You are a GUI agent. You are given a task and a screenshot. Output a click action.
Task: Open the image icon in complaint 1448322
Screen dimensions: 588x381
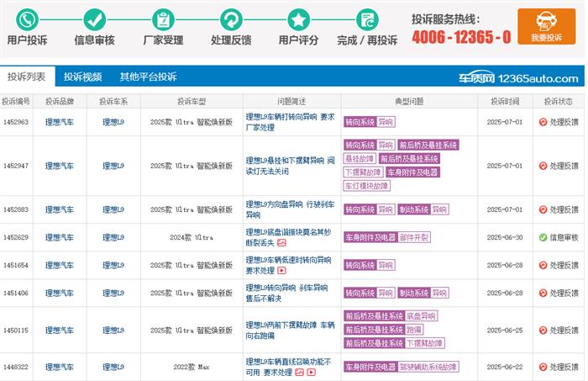pyautogui.click(x=299, y=373)
